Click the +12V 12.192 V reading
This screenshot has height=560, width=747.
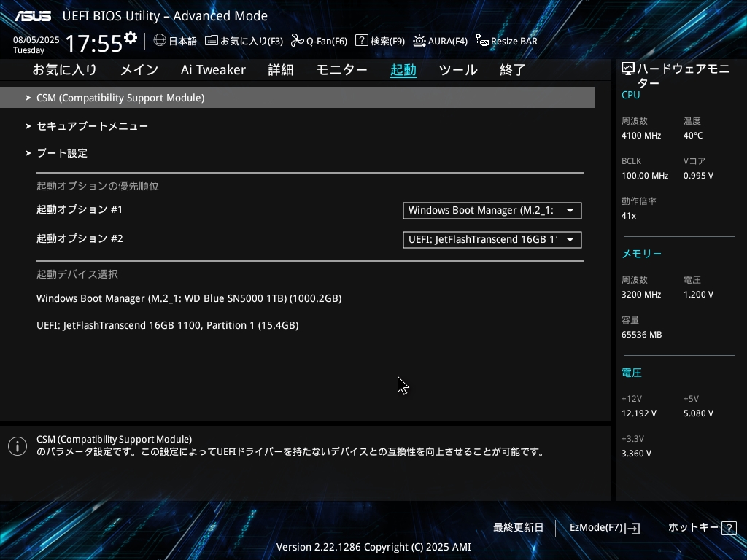click(x=639, y=413)
